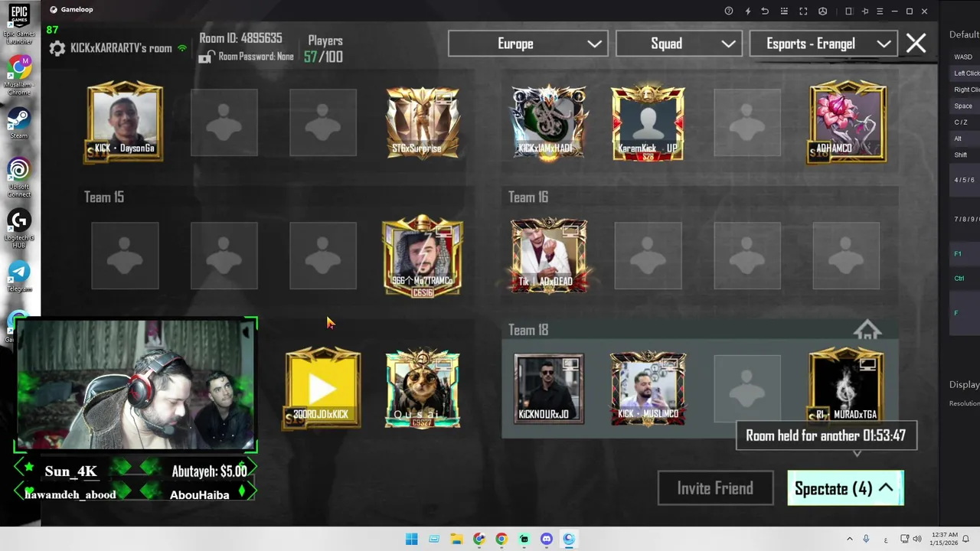Click the Default heading in right panel
The width and height of the screenshot is (980, 551).
click(x=964, y=34)
